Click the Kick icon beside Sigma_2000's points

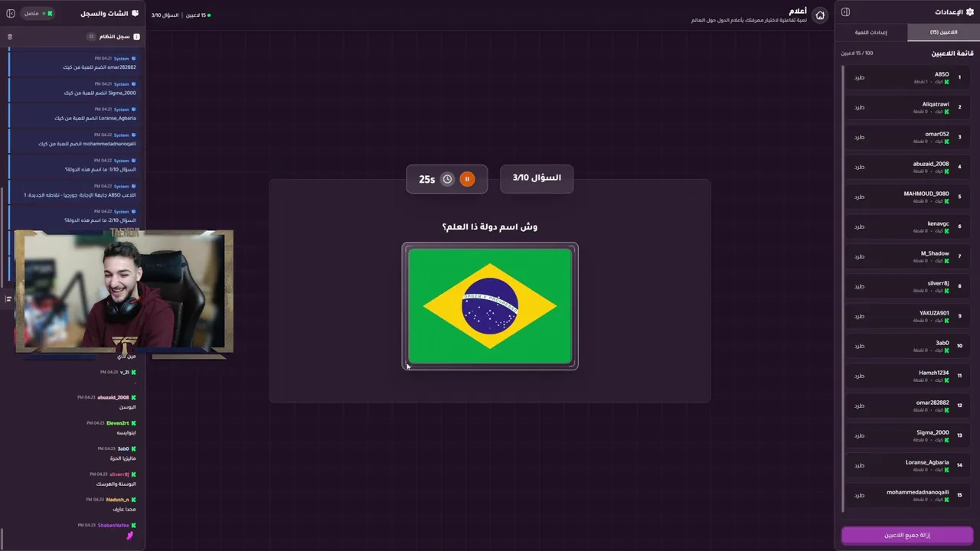[x=946, y=440]
